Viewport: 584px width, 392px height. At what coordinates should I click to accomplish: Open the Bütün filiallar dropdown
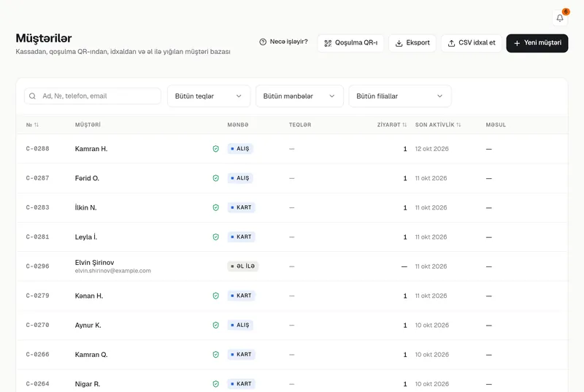tap(400, 96)
